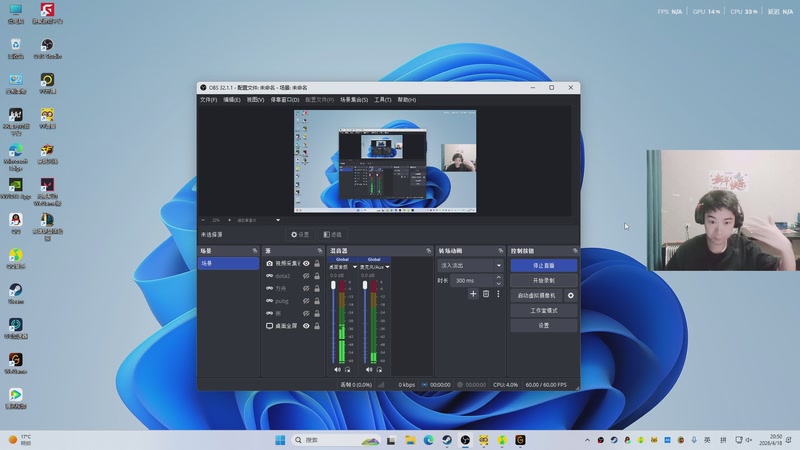
Task: Open the 场景集合(S) menu
Action: (x=354, y=99)
